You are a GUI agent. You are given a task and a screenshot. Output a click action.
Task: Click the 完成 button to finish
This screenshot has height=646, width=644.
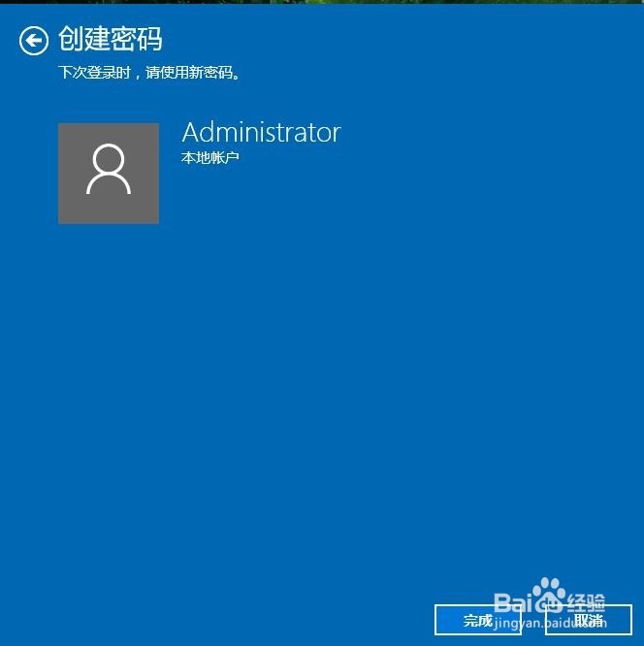478,620
